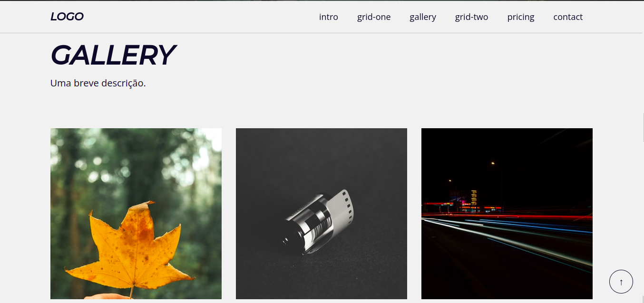Click the 'Uma breve descrição.' text
The width and height of the screenshot is (644, 303).
pos(98,83)
